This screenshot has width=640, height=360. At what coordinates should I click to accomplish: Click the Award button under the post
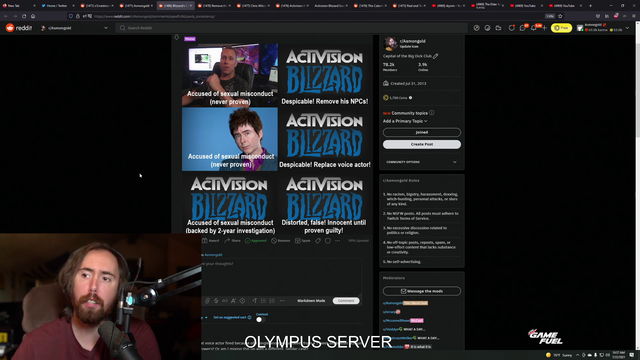pyautogui.click(x=211, y=241)
